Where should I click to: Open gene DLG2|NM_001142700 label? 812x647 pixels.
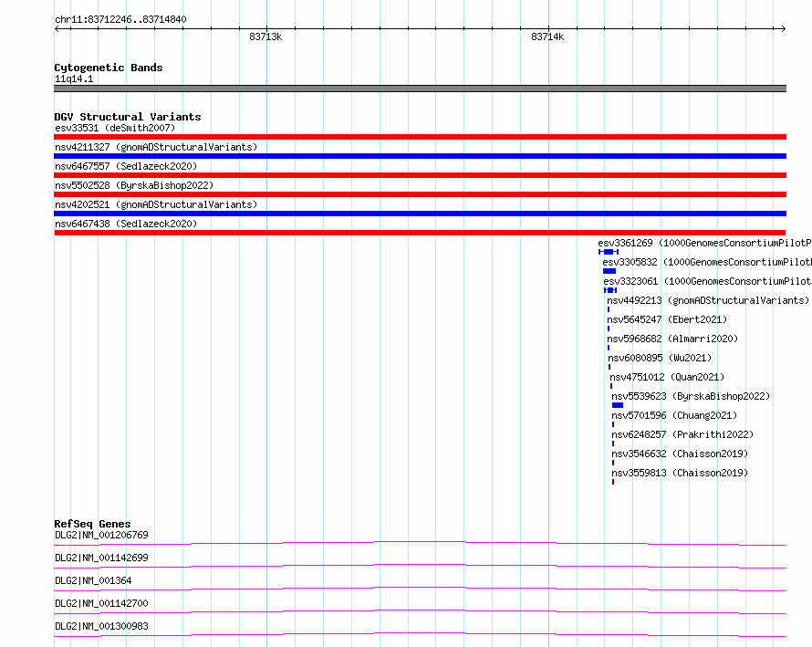pos(101,603)
